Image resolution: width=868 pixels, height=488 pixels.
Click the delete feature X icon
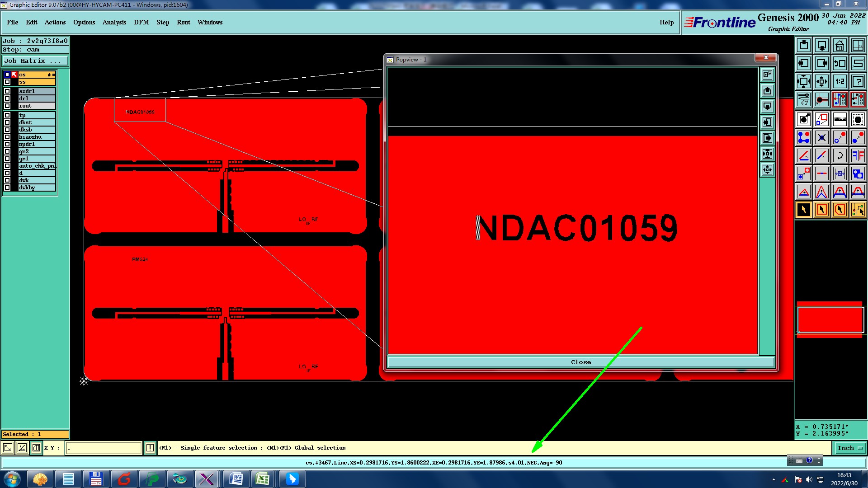pyautogui.click(x=821, y=137)
